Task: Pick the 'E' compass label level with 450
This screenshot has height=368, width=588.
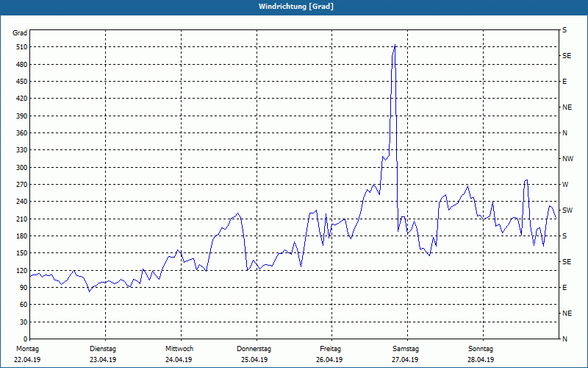Action: click(x=564, y=82)
